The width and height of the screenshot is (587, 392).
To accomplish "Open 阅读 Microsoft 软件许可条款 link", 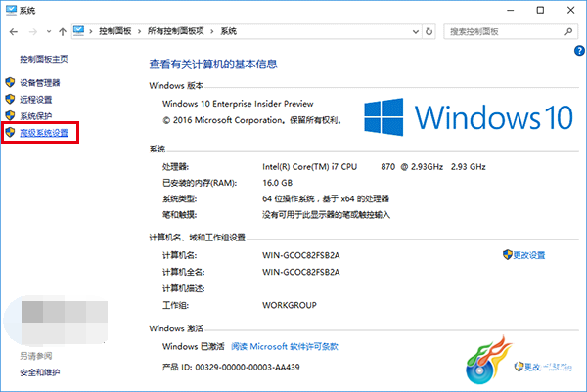I will (285, 347).
